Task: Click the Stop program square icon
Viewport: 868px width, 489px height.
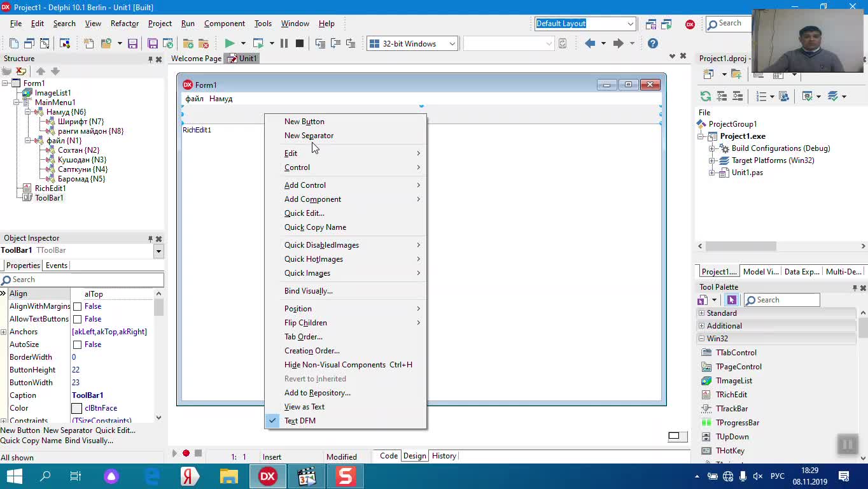Action: 300,43
